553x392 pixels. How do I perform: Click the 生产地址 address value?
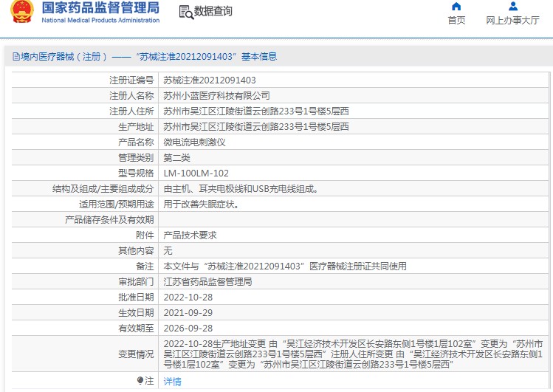click(256, 127)
